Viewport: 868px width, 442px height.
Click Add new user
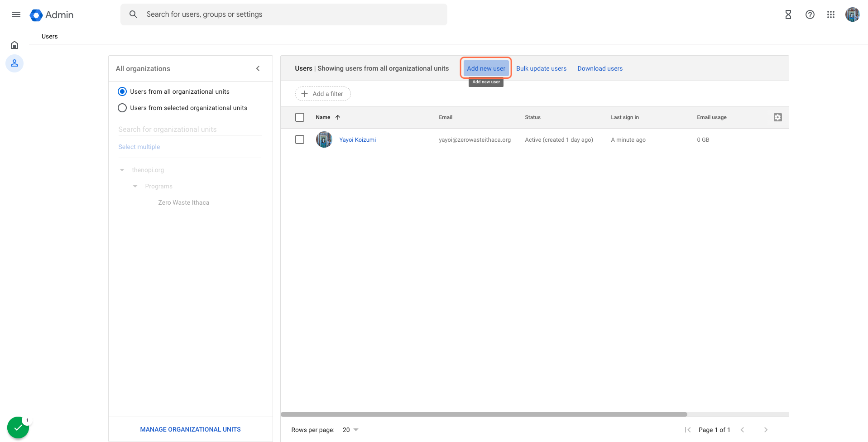(486, 68)
